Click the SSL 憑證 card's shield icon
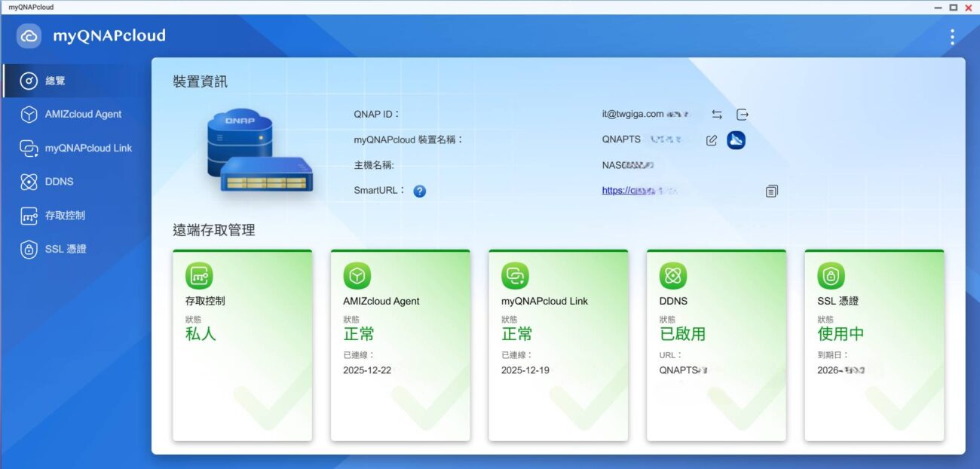 [831, 276]
